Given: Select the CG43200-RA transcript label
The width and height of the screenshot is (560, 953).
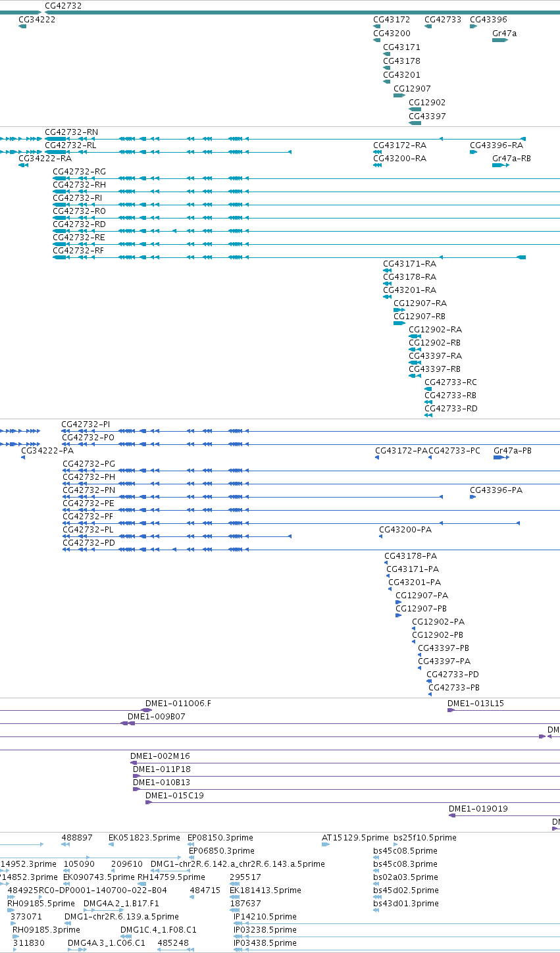Looking at the screenshot, I should click(x=399, y=159).
